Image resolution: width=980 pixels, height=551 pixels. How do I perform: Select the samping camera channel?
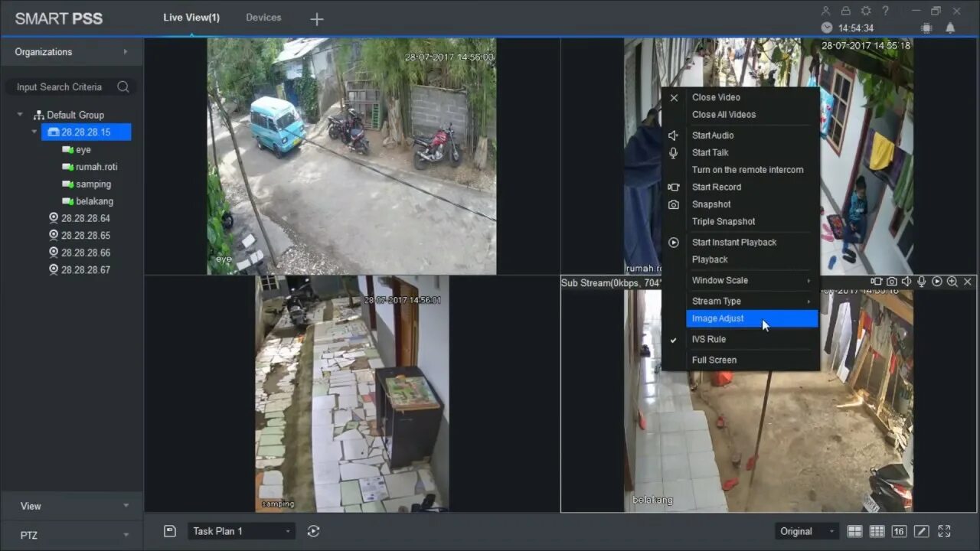coord(93,184)
